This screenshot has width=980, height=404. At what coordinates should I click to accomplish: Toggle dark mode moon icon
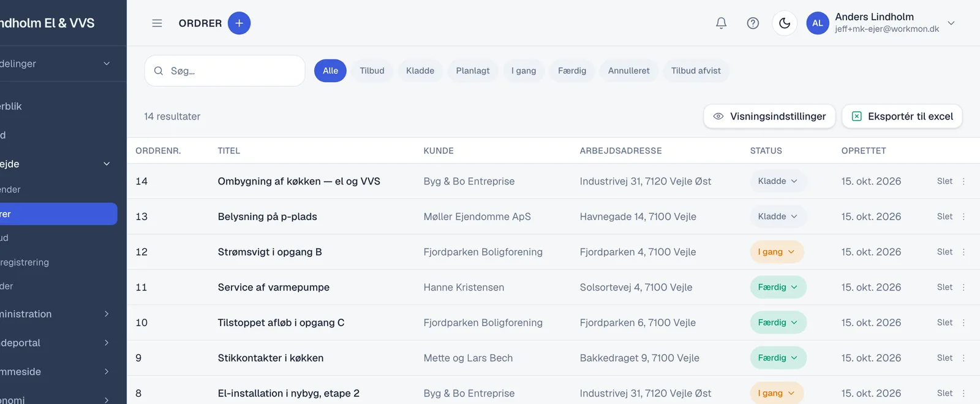coord(785,23)
